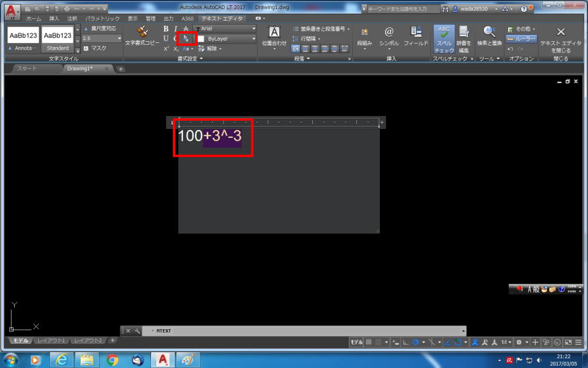Viewport: 588px width, 368px height.
Task: Expand the text style gallery list
Action: click(78, 50)
